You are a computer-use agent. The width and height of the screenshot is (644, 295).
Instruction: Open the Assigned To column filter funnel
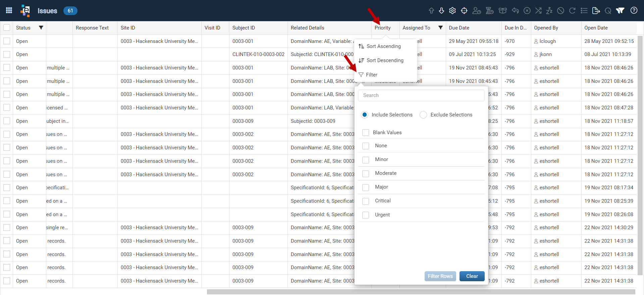click(x=440, y=28)
